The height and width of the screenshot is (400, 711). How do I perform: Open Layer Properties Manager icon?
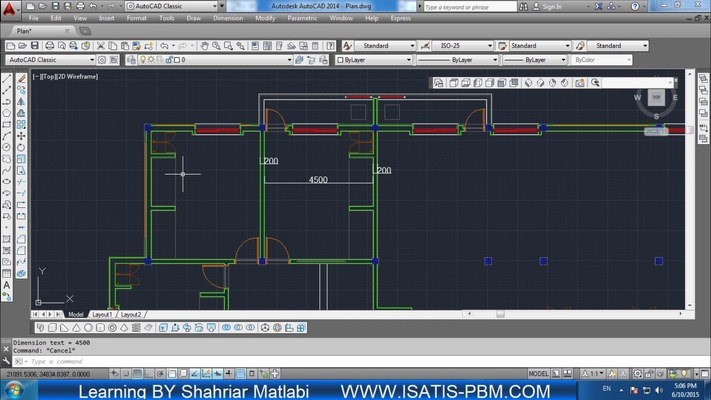131,60
